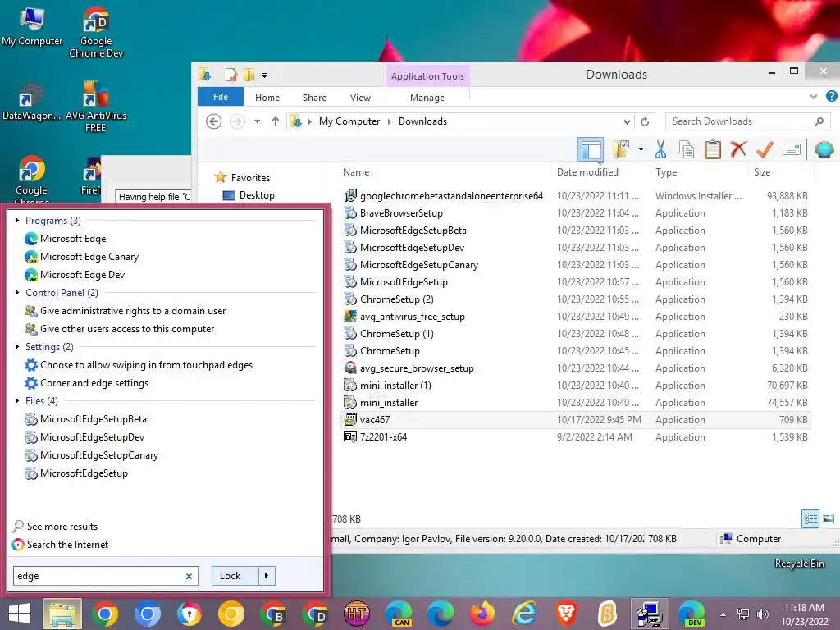Open Corner and edge settings result

click(94, 383)
